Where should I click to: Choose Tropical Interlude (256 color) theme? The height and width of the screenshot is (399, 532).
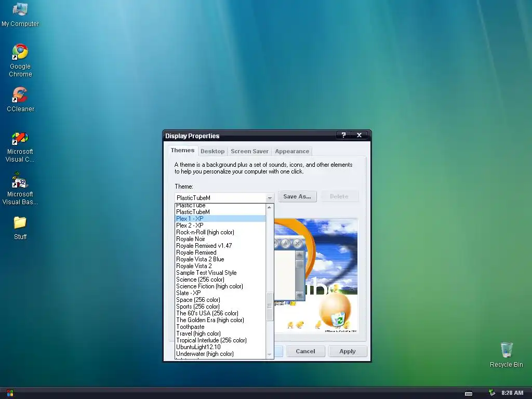[x=220, y=340]
